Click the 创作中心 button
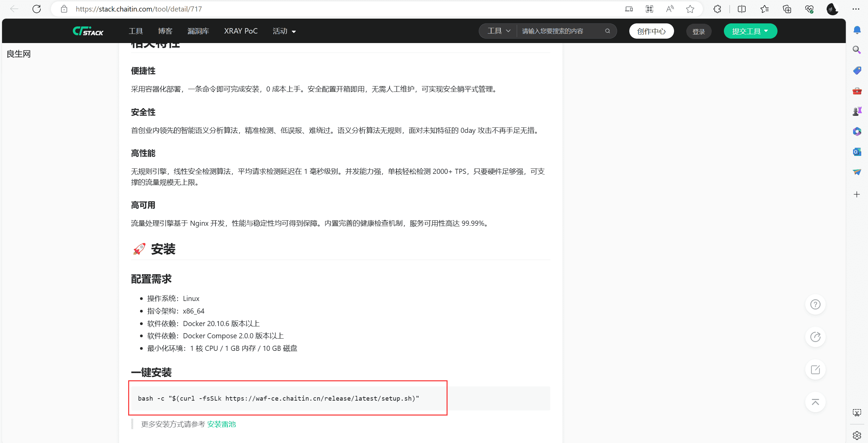This screenshot has width=868, height=443. click(651, 31)
